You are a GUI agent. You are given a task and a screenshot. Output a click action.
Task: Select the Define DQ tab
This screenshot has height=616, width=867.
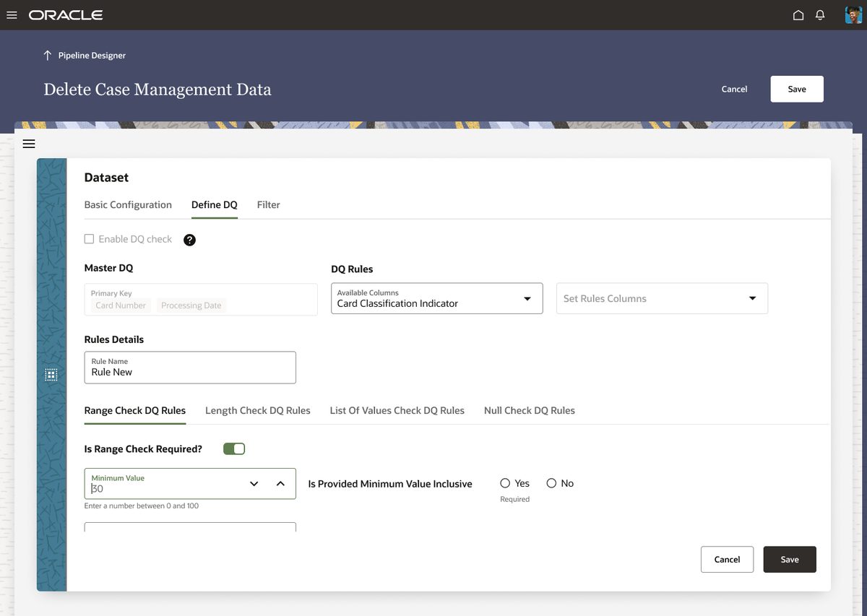215,205
